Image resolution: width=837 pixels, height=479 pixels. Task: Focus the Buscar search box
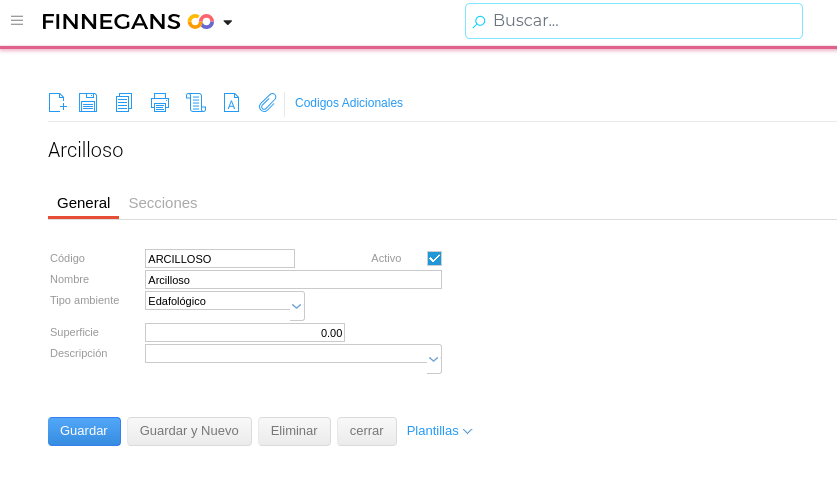pos(640,21)
